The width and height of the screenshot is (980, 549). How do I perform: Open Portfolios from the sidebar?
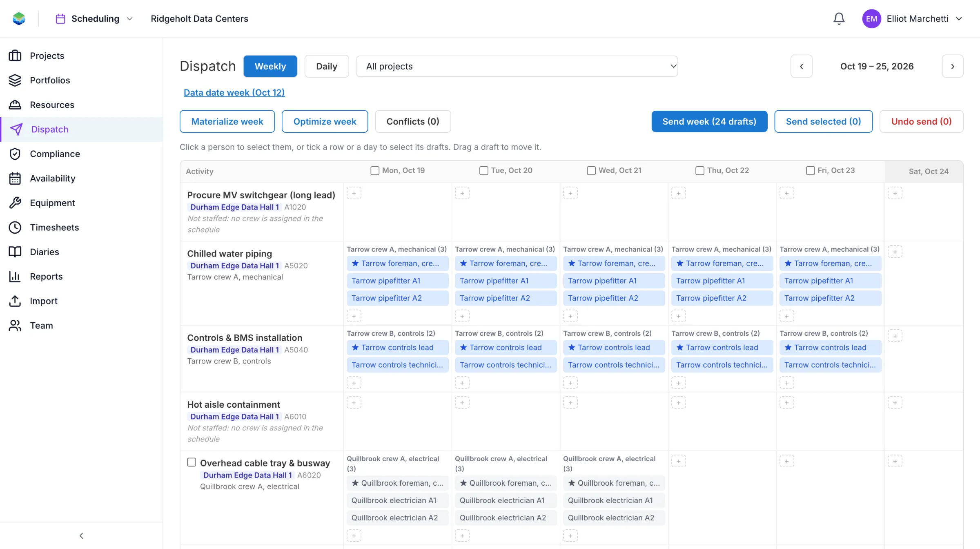click(82, 80)
